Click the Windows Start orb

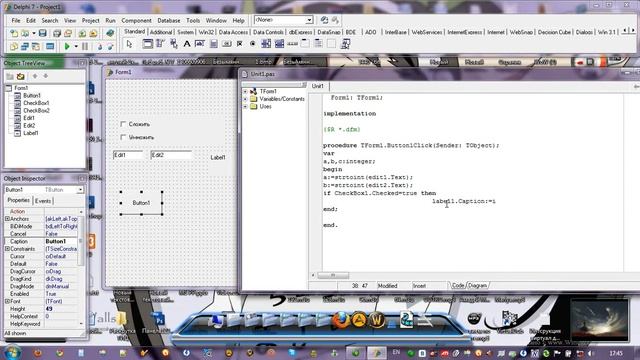[12, 352]
